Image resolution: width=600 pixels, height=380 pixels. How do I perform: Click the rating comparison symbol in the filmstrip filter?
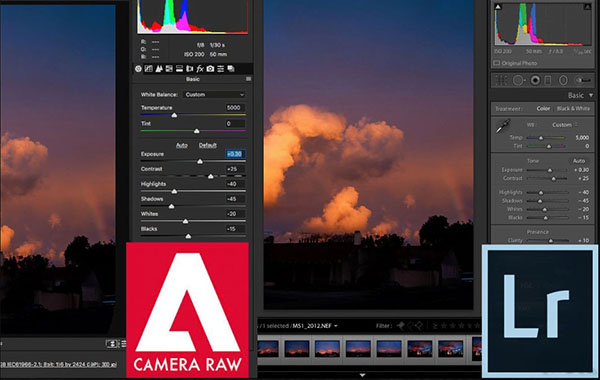coord(435,326)
